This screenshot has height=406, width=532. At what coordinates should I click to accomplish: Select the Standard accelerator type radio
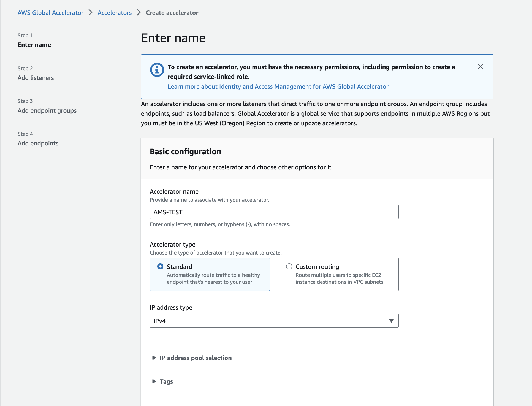(160, 267)
